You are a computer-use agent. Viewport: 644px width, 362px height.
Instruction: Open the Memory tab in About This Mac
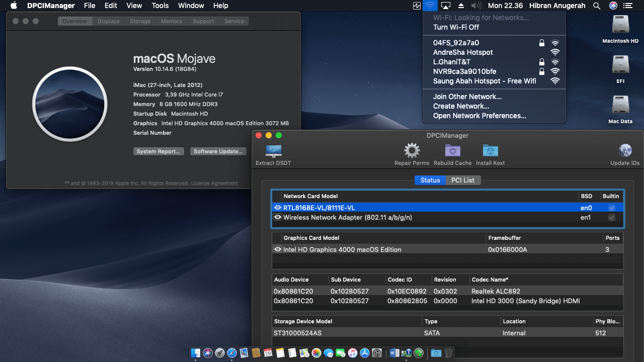pyautogui.click(x=172, y=21)
